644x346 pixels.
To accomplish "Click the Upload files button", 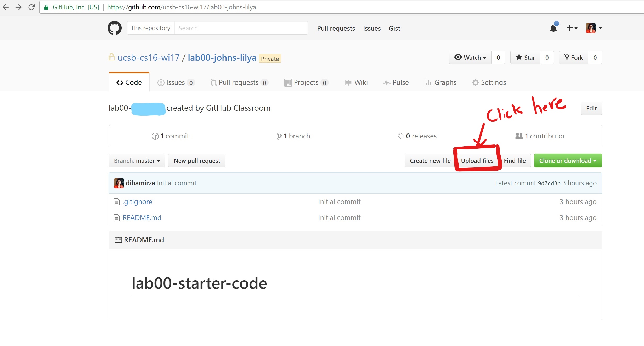I will [x=477, y=160].
